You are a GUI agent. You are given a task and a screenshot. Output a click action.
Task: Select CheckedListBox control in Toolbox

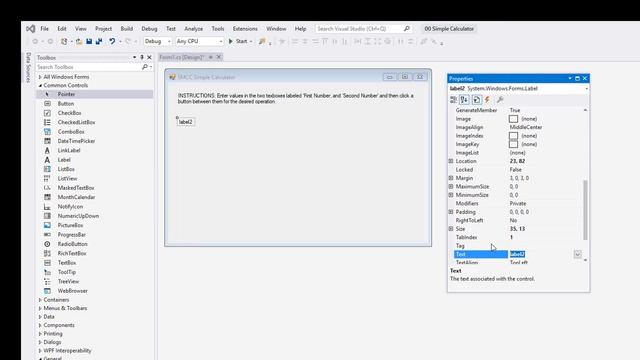coord(95,122)
